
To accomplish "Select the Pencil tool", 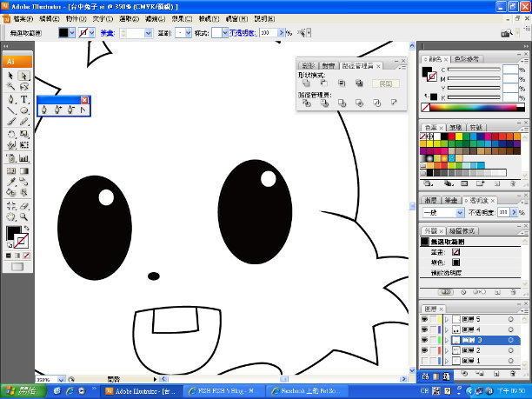I will click(23, 121).
